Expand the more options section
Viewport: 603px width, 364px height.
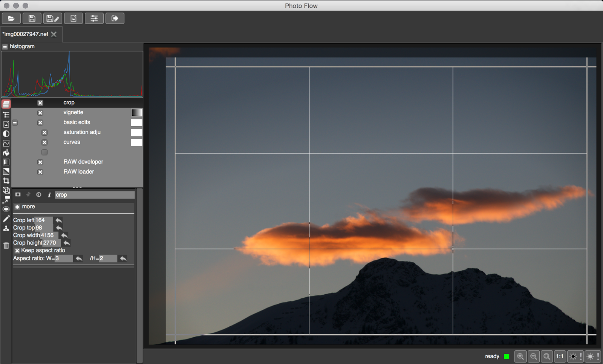(x=17, y=207)
